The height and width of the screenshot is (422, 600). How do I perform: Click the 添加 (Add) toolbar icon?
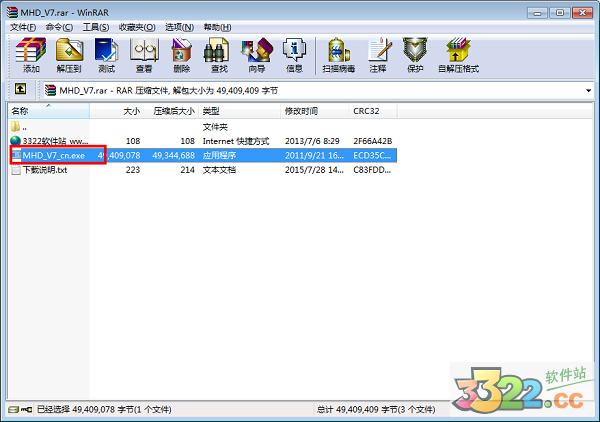(31, 49)
